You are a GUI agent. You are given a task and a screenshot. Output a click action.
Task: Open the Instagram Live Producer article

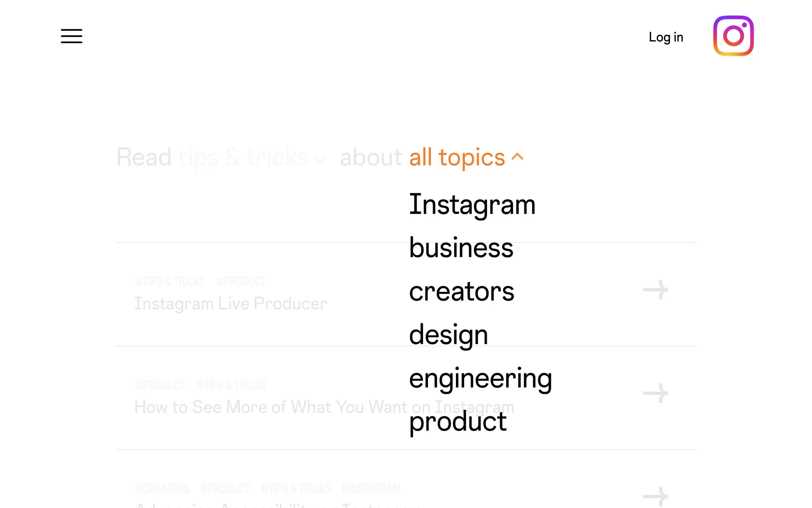tap(230, 304)
